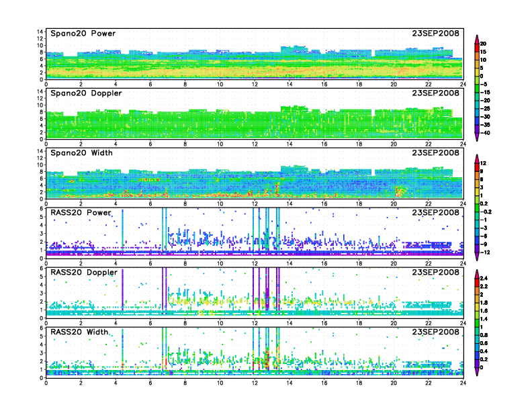Click the -9 label on the middle colorbar

pos(484,244)
